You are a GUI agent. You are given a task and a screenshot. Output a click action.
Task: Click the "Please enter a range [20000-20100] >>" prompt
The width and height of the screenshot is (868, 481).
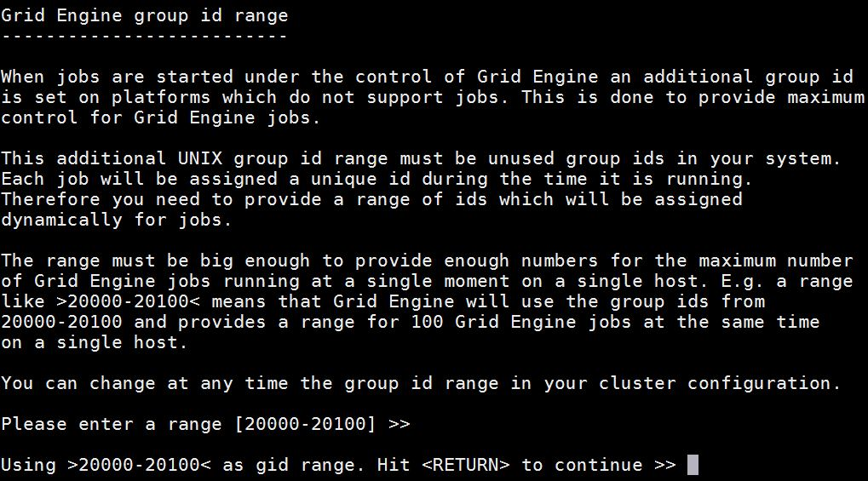[205, 424]
